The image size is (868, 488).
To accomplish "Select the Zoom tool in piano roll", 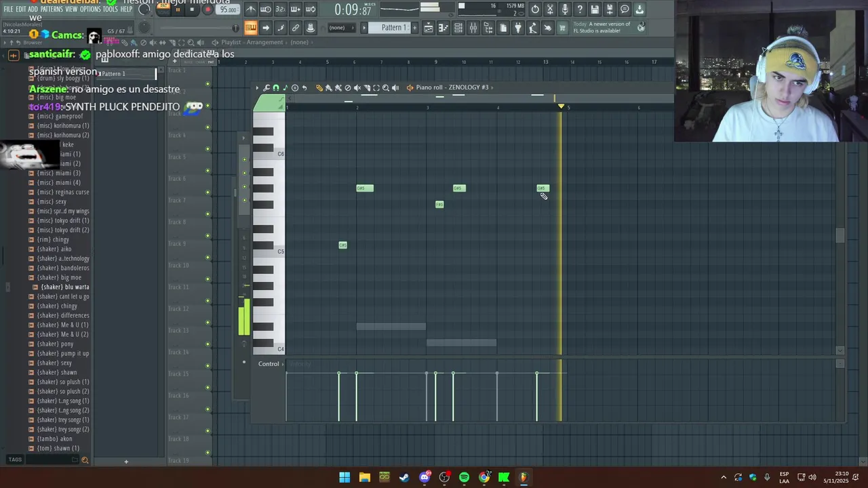I will coord(386,87).
